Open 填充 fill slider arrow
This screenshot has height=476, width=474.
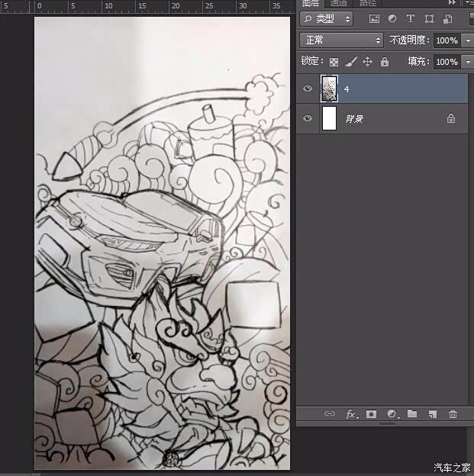(x=468, y=62)
